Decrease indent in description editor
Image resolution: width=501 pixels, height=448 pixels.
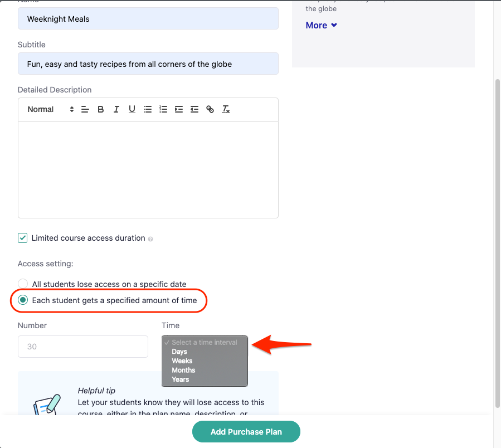coord(194,110)
